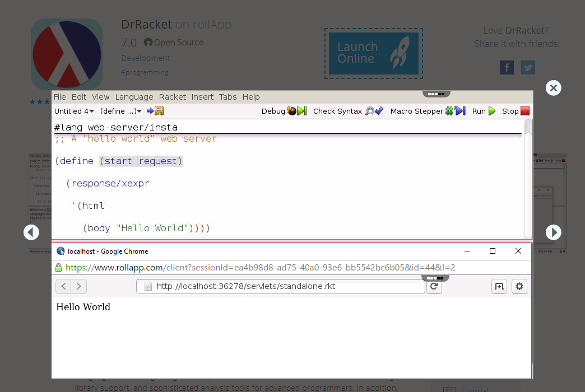The height and width of the screenshot is (392, 585).
Task: Expand the (define ...) dropdown
Action: (x=121, y=111)
